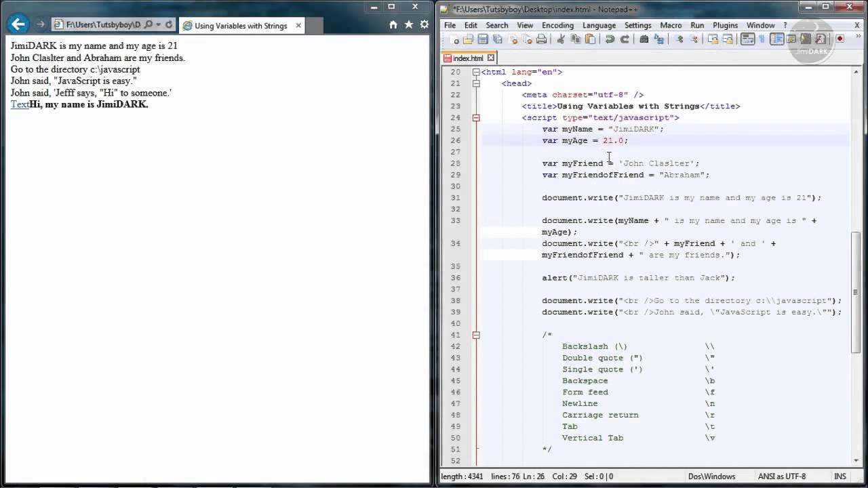Toggle synchronize horizontal scrolling
Viewport: 868px width, 488px height.
728,39
